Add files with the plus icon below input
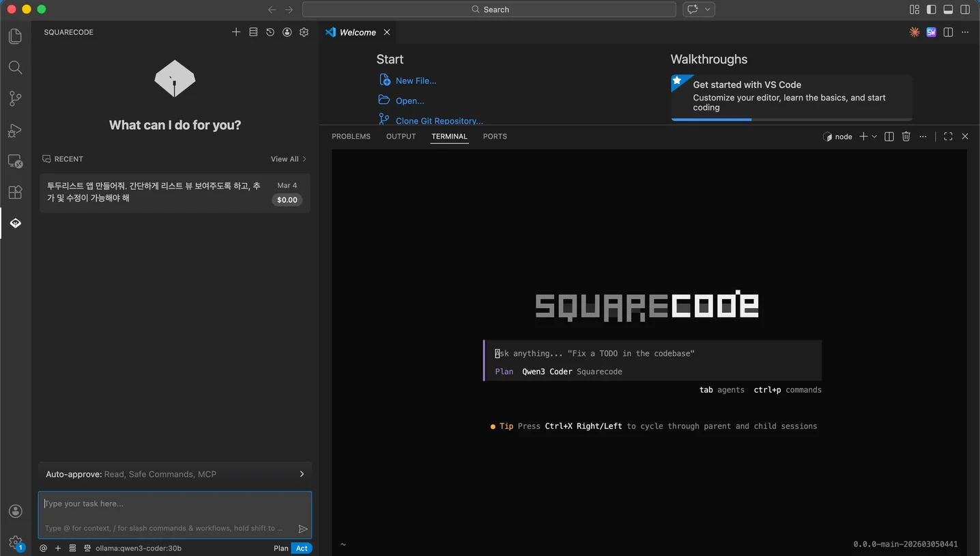This screenshot has width=980, height=556. (58, 548)
